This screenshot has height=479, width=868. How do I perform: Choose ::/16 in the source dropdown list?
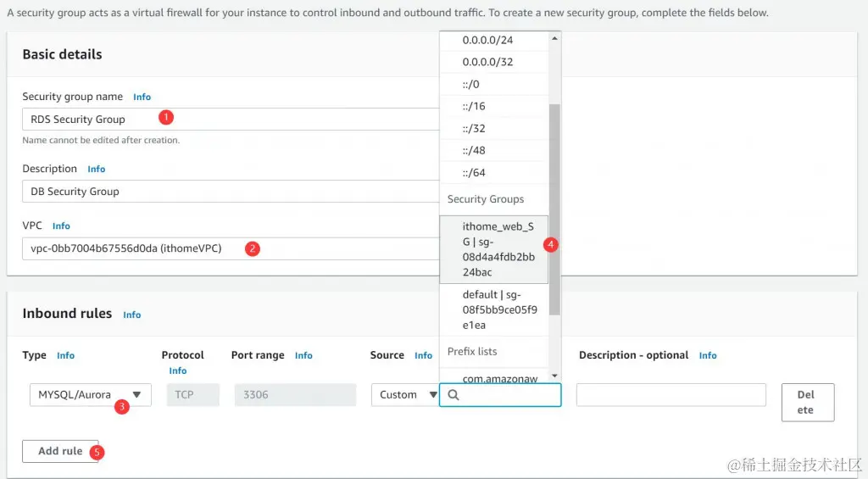[x=494, y=106]
